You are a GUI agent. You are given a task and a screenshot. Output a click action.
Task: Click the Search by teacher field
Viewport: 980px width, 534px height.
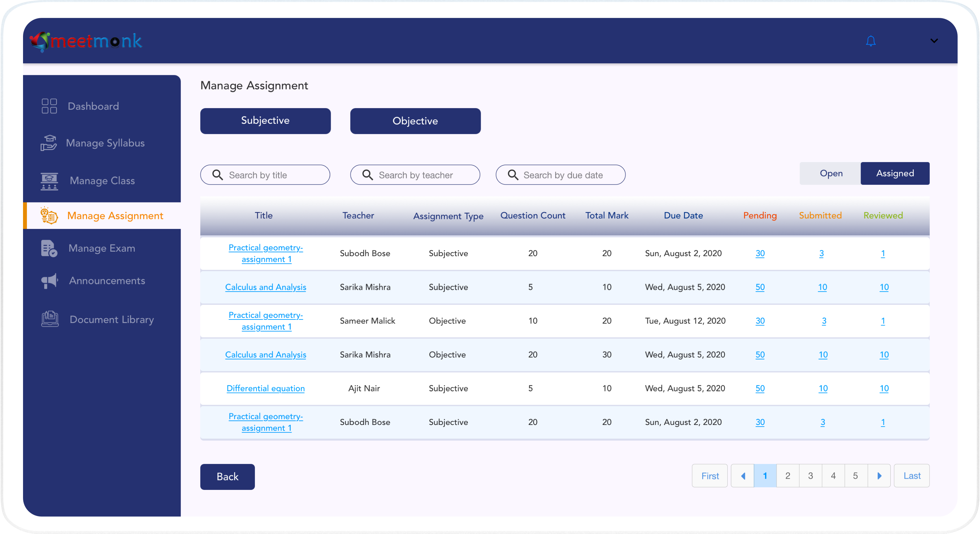coord(415,175)
